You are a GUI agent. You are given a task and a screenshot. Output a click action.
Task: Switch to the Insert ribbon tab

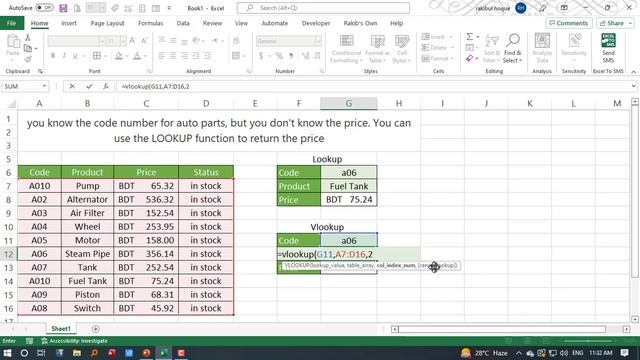point(69,23)
